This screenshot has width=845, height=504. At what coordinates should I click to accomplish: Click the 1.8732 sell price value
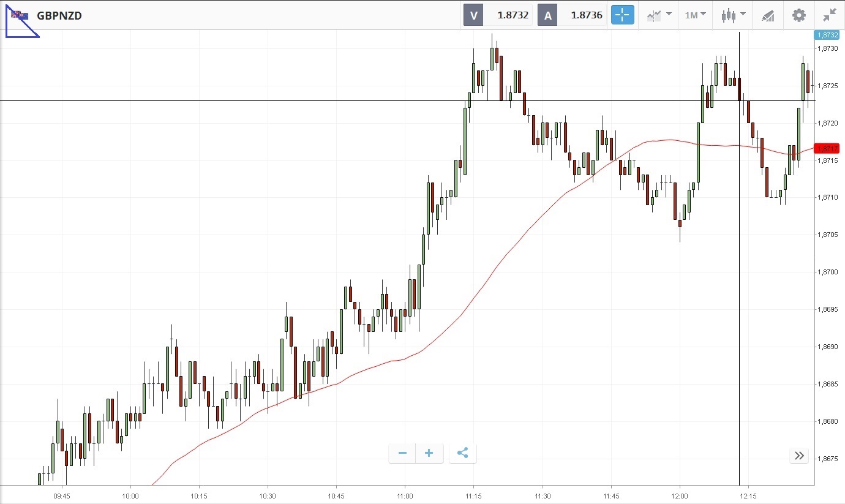pyautogui.click(x=513, y=15)
